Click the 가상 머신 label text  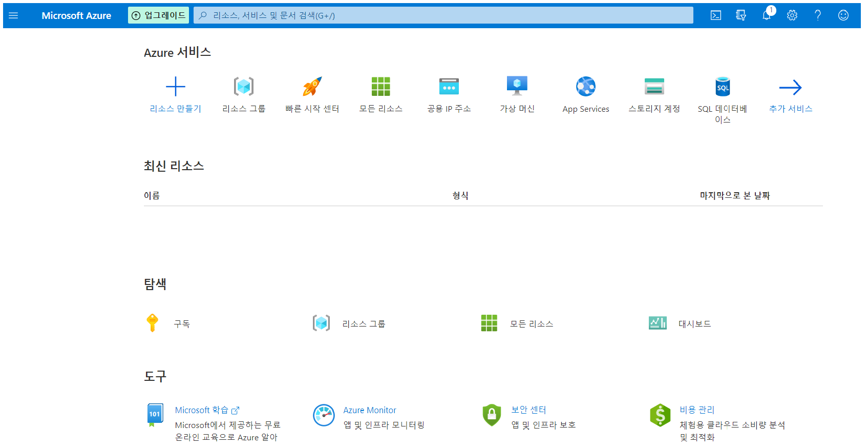[517, 109]
